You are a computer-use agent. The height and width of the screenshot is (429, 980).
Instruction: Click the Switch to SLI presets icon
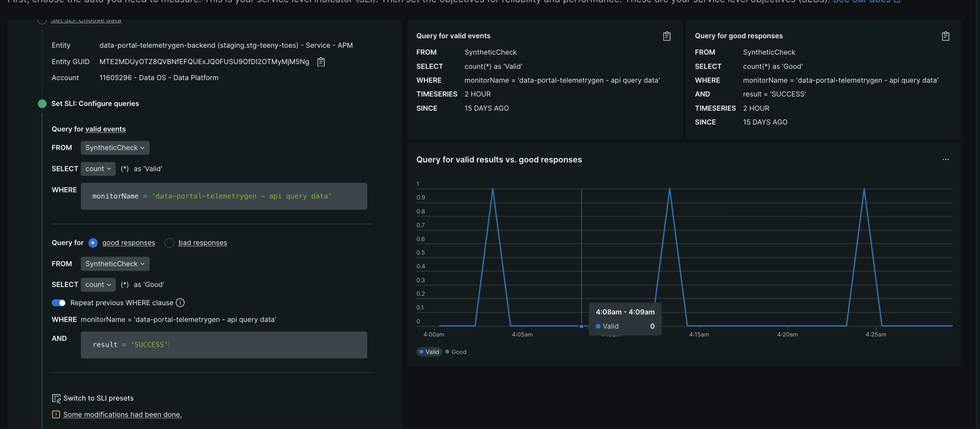click(56, 398)
